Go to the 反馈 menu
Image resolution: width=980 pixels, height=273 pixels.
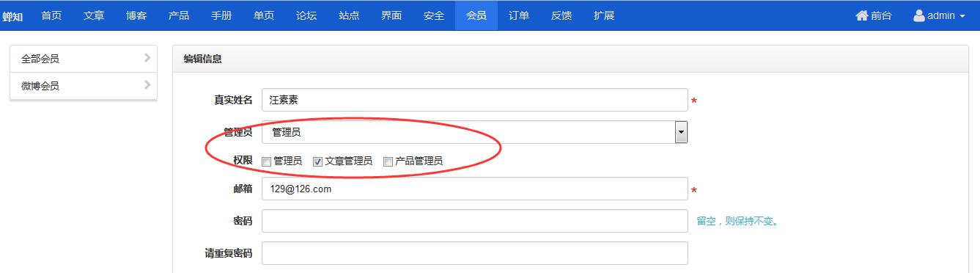pos(561,15)
